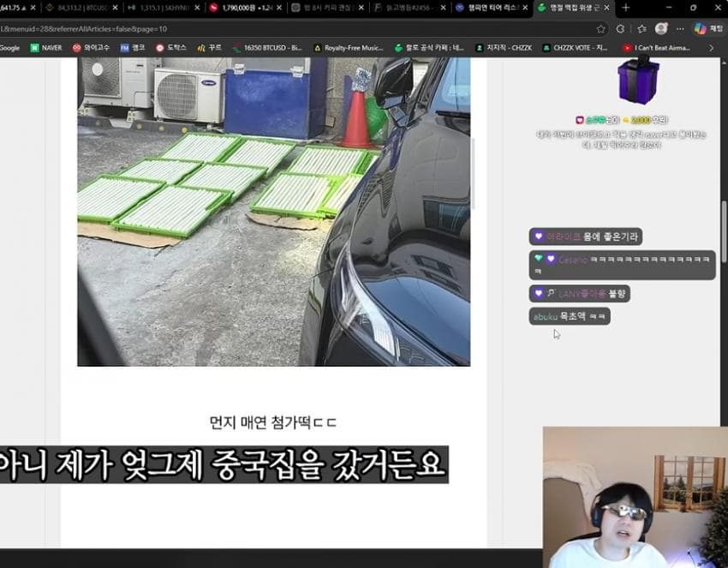Expand the bookmarks bar overflow chevron
728x568 pixels.
(x=711, y=48)
